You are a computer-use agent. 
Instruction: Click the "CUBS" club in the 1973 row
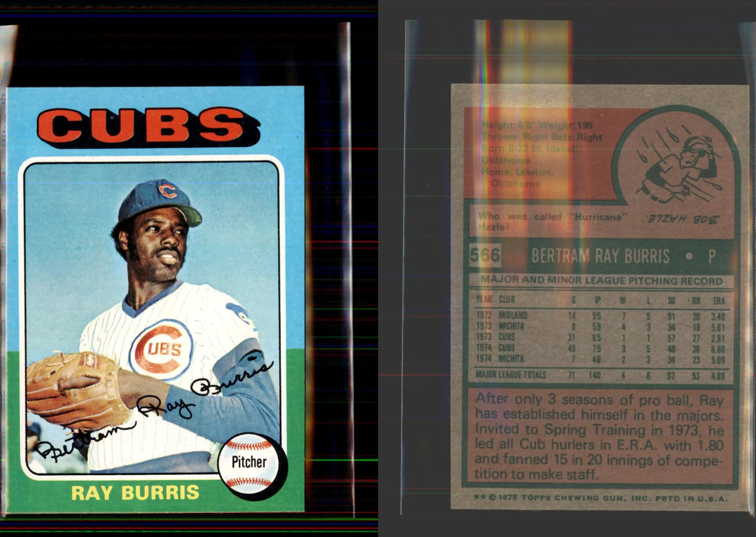pyautogui.click(x=507, y=337)
